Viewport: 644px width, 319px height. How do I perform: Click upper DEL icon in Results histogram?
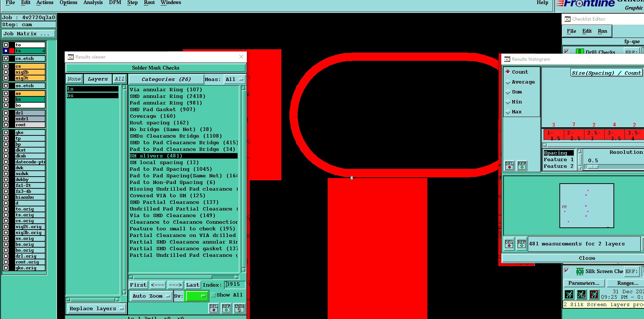(x=509, y=166)
